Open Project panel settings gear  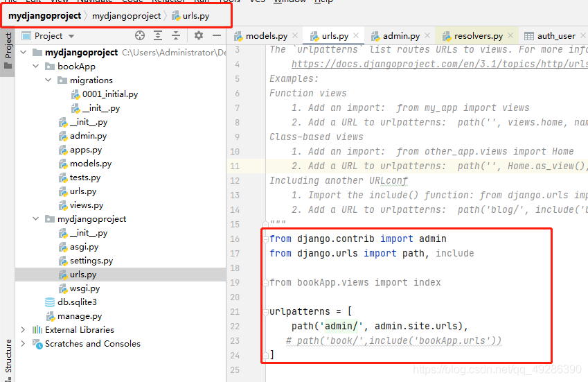click(198, 35)
